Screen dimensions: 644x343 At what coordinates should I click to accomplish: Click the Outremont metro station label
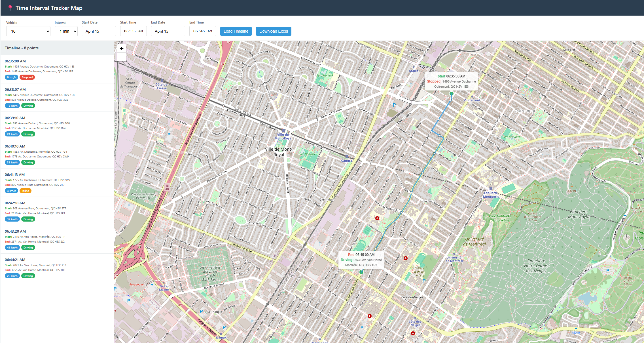(x=472, y=100)
